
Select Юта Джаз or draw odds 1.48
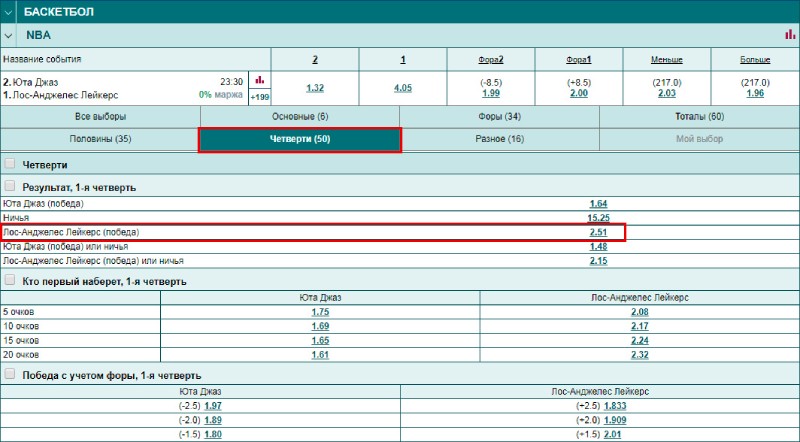pyautogui.click(x=598, y=247)
